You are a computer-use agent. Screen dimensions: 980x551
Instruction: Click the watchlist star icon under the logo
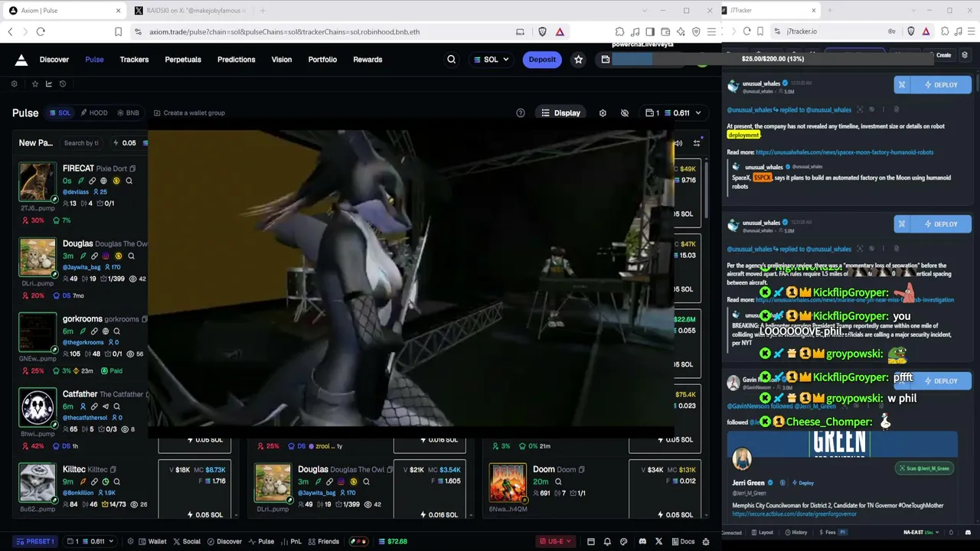(34, 84)
